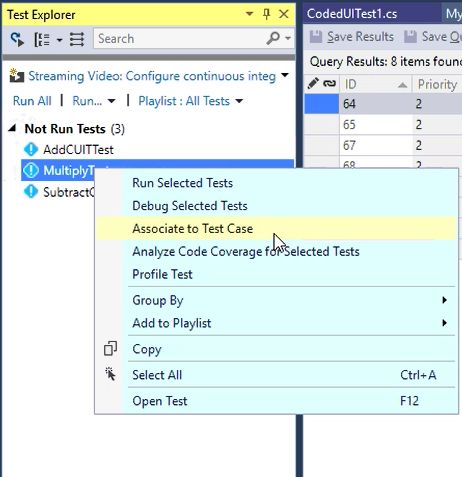Click the AddCUITTest not-run status icon
The image size is (462, 477).
point(31,149)
